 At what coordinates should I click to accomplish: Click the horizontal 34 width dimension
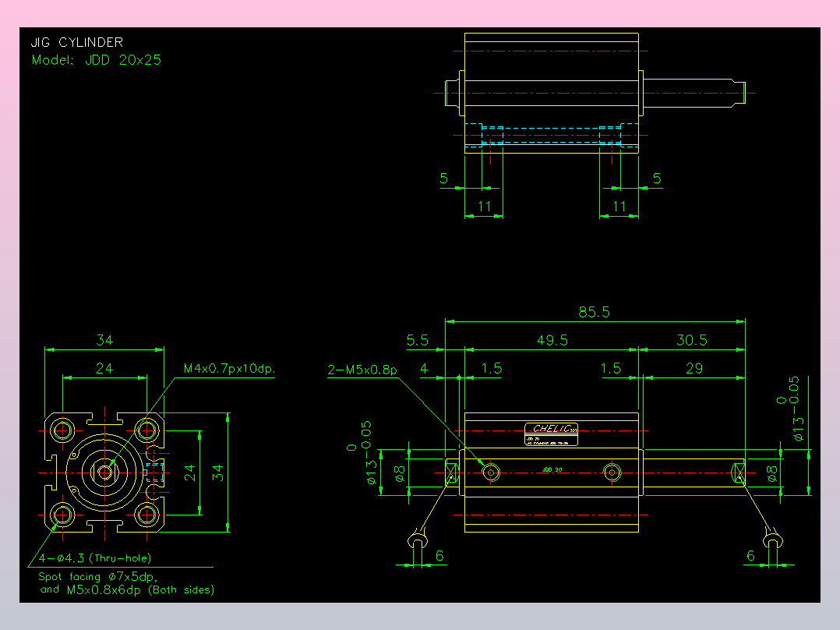pyautogui.click(x=104, y=340)
